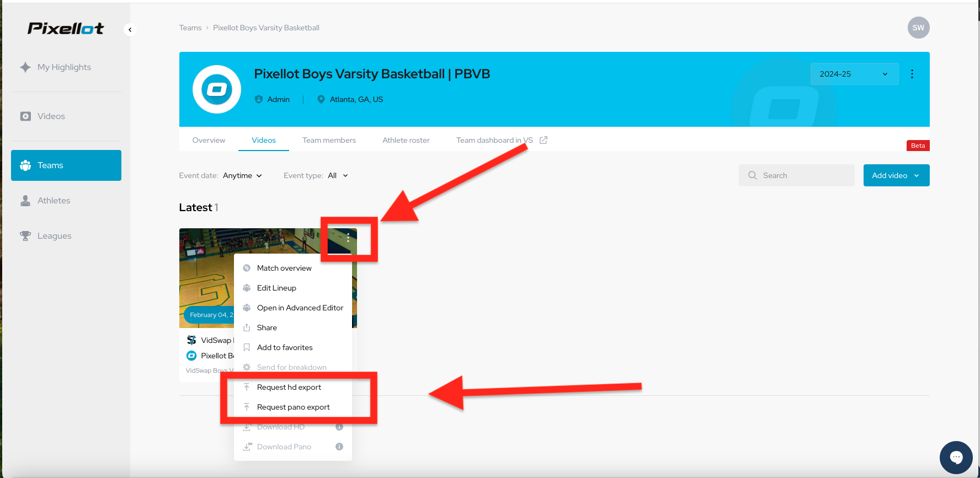980x478 pixels.
Task: Select Open in Advanced Editor
Action: click(x=293, y=308)
